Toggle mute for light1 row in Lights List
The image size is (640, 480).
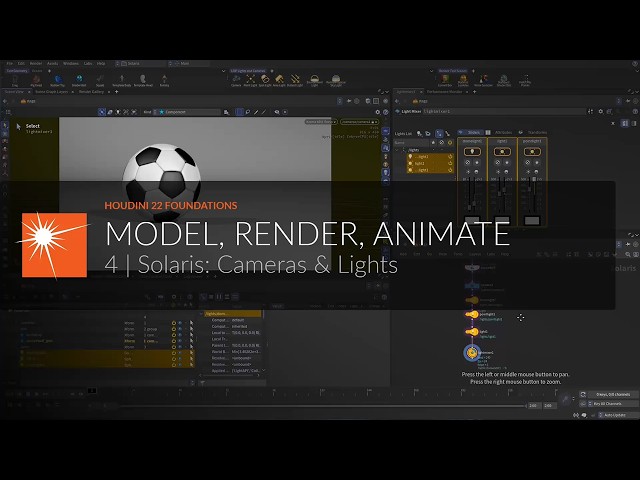(x=450, y=163)
